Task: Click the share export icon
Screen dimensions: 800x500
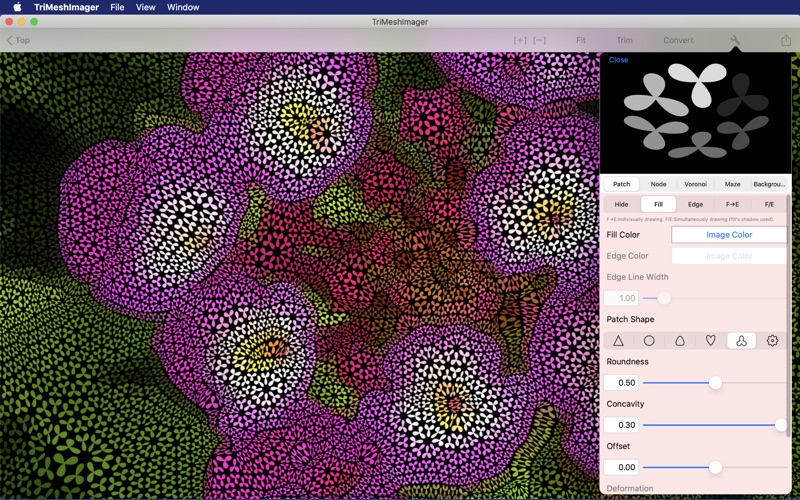Action: (786, 40)
